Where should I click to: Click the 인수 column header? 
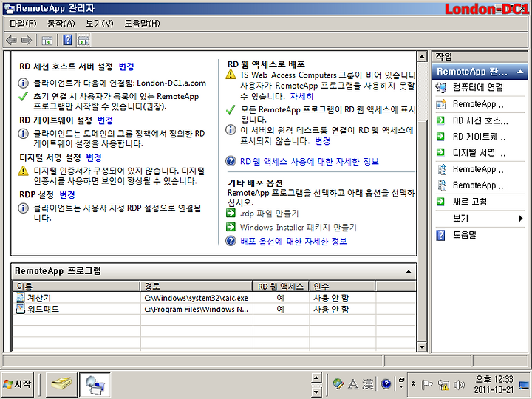(342, 286)
